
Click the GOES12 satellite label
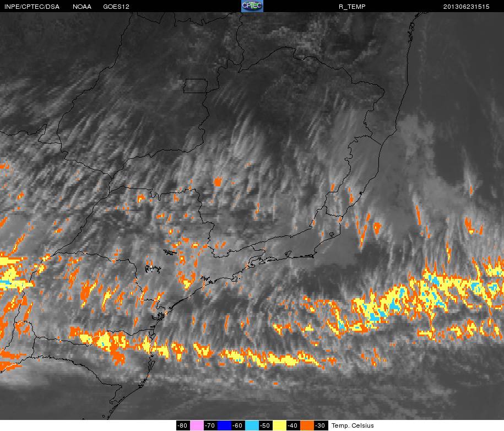[x=116, y=7]
